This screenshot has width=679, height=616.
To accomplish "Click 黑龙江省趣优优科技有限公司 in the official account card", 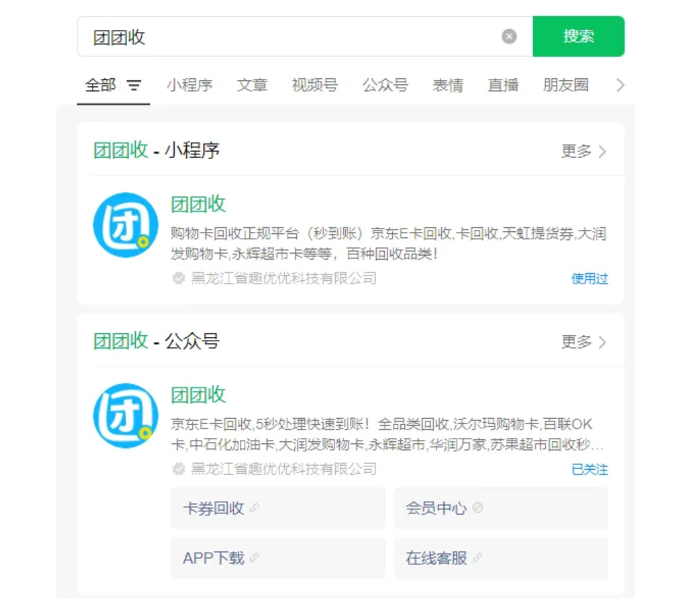I will (283, 468).
